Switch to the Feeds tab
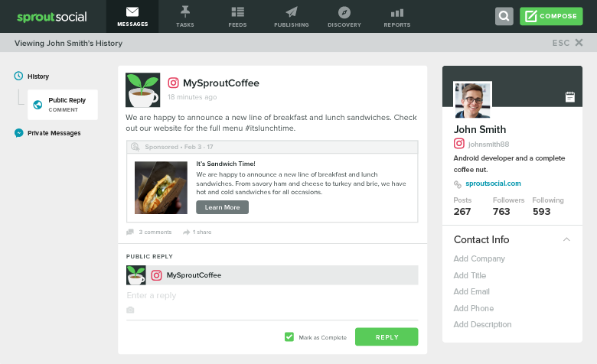597x364 pixels. [x=237, y=16]
